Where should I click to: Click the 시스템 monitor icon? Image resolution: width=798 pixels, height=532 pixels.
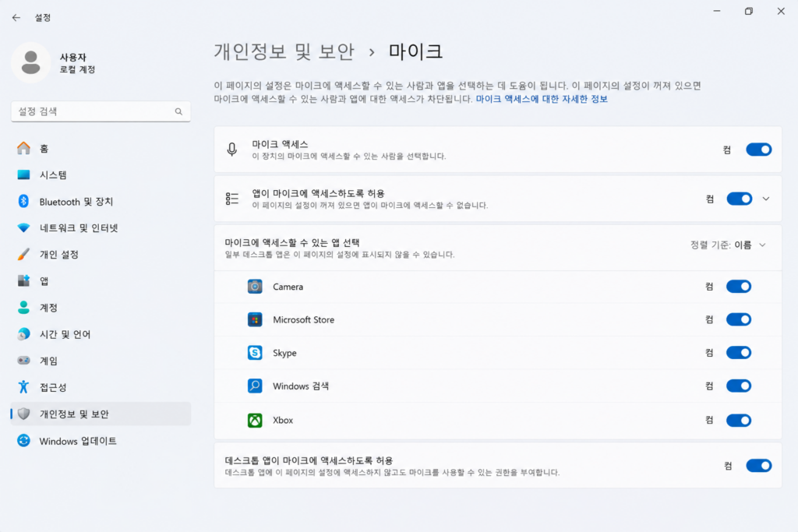click(23, 175)
